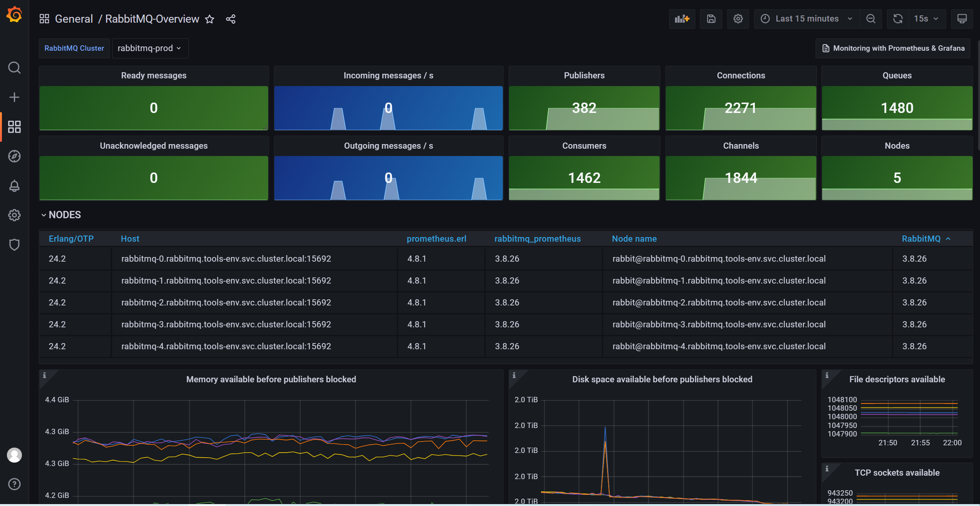Viewport: 980px width, 506px height.
Task: Click host cell rabbitmq-0.rabbitmq.tools-env.svc.cluster.local:15692
Action: 226,259
